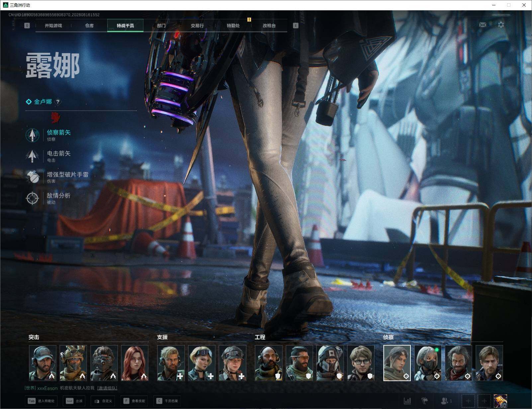Select assault operator with tan helmet and mask
The image size is (532, 409).
73,363
